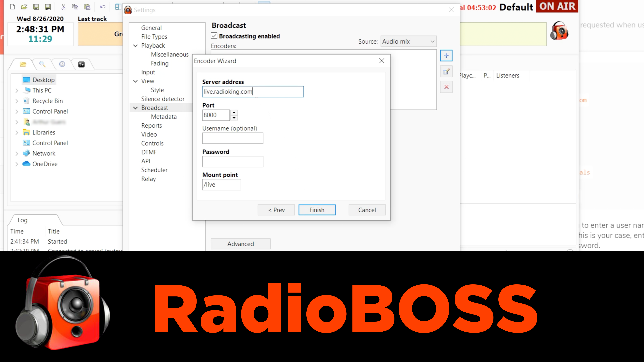
Task: Click the Title column header in Log
Action: click(54, 231)
